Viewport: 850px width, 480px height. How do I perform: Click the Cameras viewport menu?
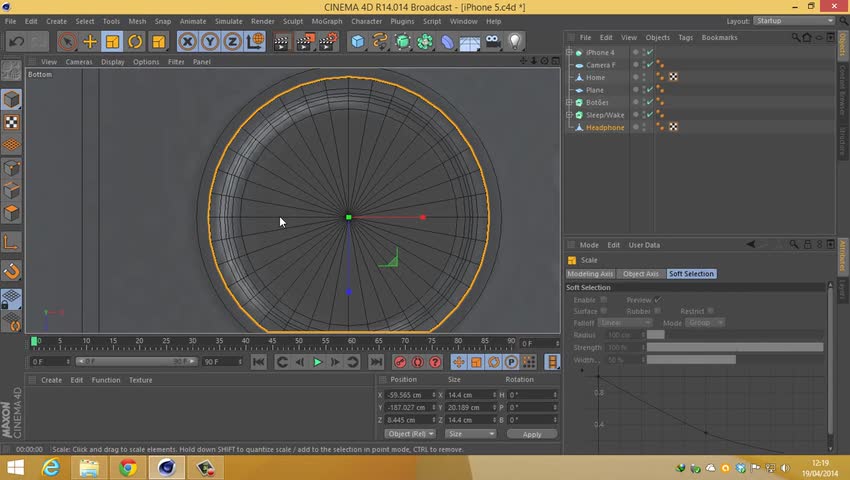coord(79,62)
